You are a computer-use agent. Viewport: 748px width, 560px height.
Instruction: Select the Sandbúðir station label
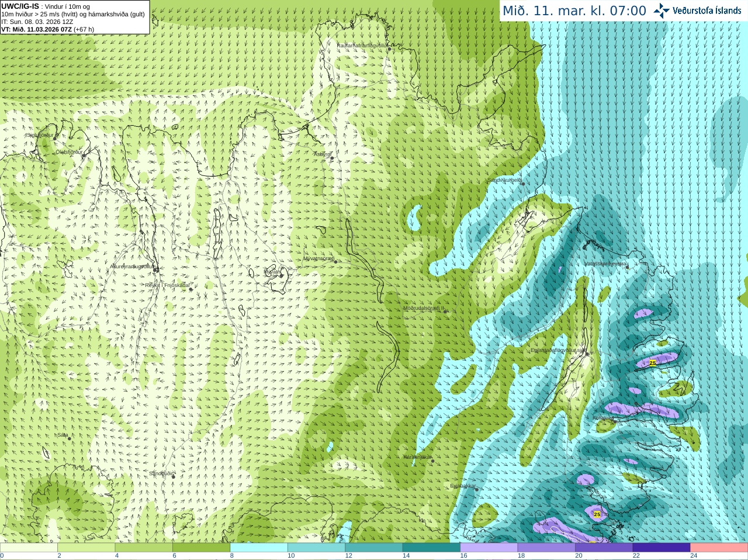click(161, 473)
